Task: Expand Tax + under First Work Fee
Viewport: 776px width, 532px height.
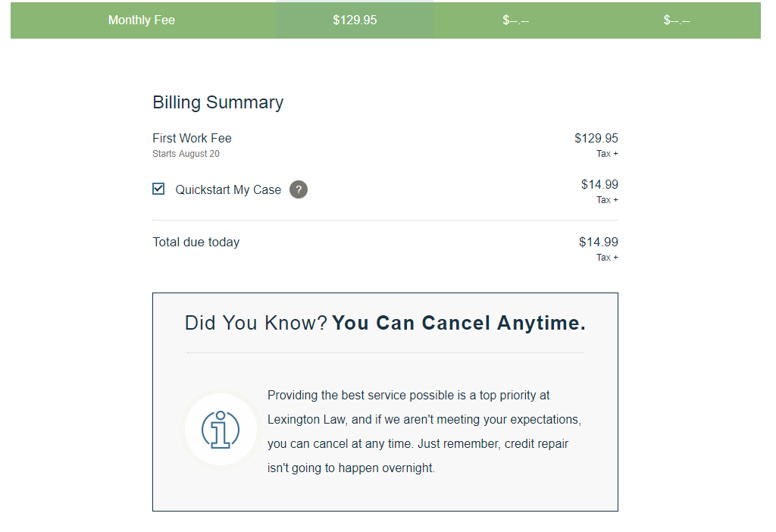Action: tap(607, 154)
